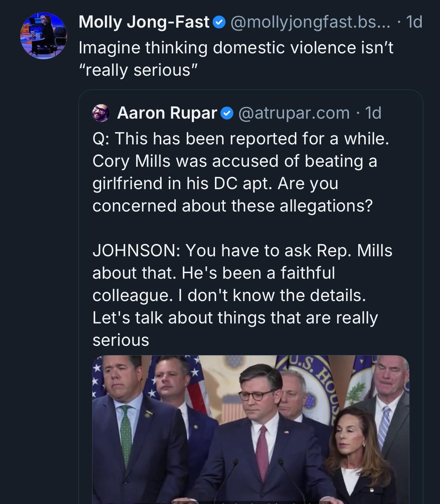This screenshot has height=504, width=440.
Task: Play the embedded press conference video
Action: (x=250, y=429)
